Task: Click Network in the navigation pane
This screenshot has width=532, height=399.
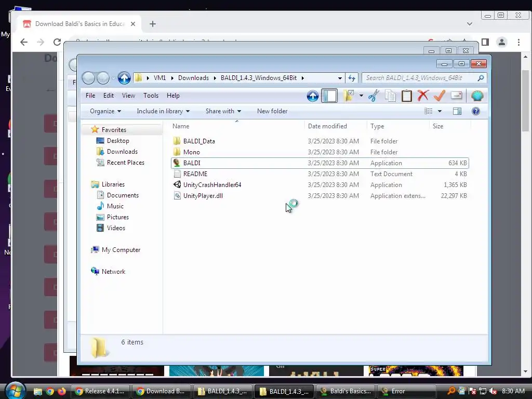Action: [x=113, y=271]
